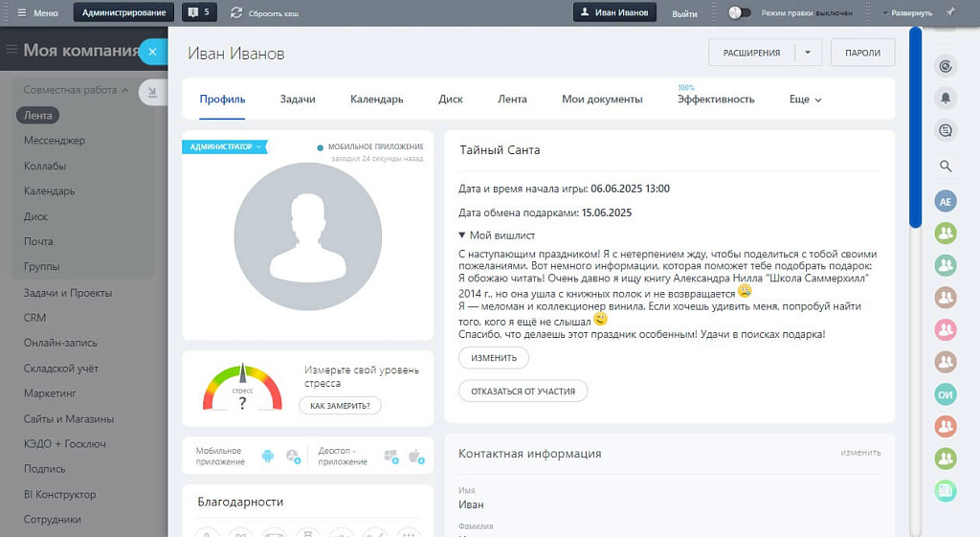
Task: Click the search magnifier in right sidebar
Action: [946, 167]
